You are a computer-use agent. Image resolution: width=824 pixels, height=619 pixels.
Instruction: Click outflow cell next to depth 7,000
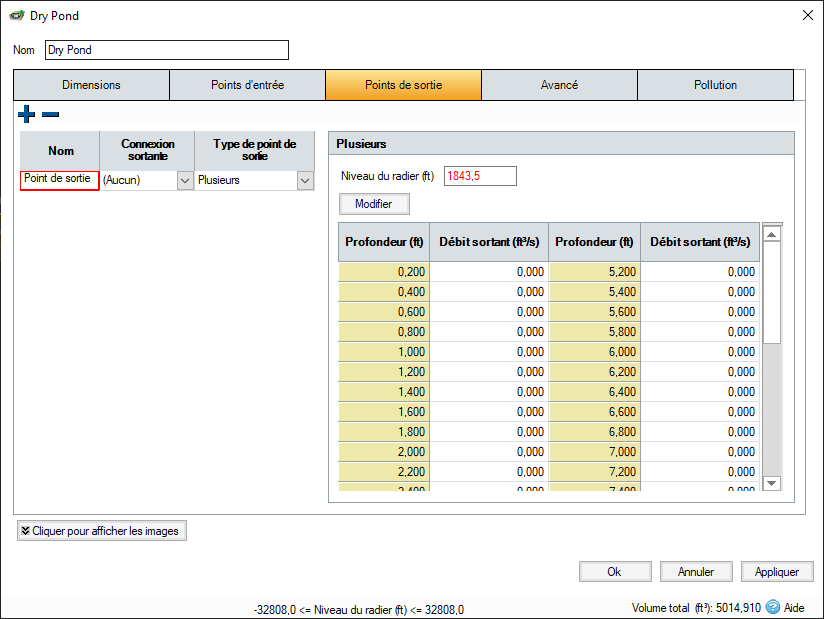click(700, 451)
